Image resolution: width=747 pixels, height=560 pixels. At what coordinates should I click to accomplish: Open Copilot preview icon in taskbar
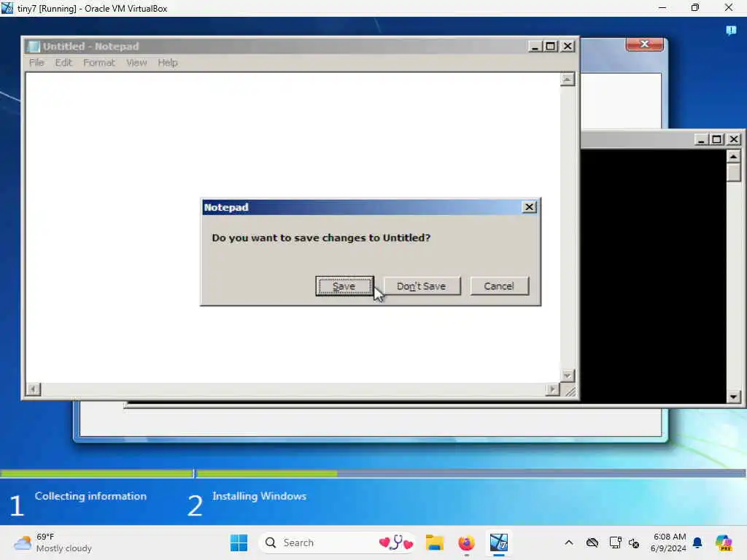724,542
